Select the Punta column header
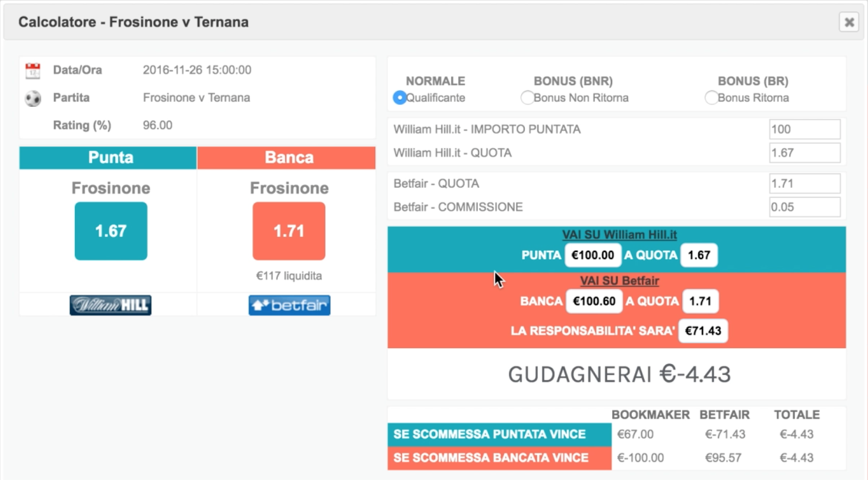Screen dimensions: 868x480 click(108, 157)
